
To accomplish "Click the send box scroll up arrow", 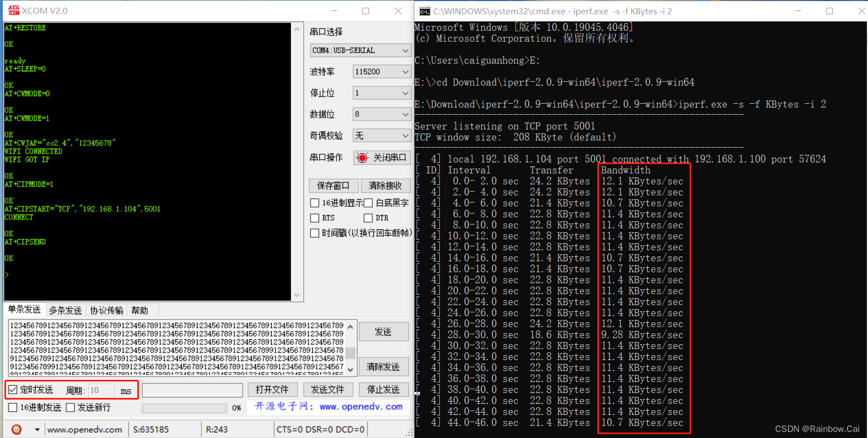I will (x=350, y=327).
